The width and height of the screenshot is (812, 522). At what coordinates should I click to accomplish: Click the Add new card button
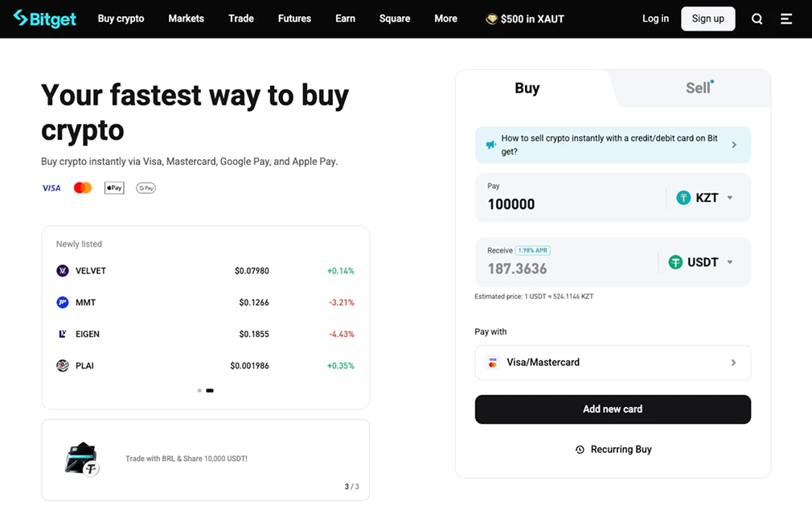click(613, 409)
